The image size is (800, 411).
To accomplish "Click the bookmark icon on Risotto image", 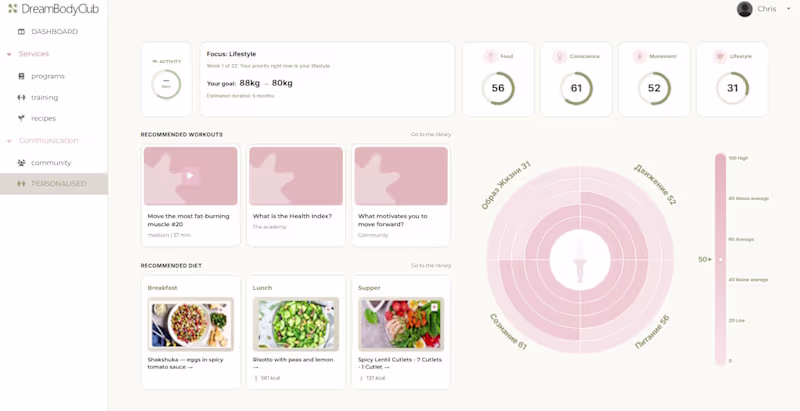I will click(328, 309).
